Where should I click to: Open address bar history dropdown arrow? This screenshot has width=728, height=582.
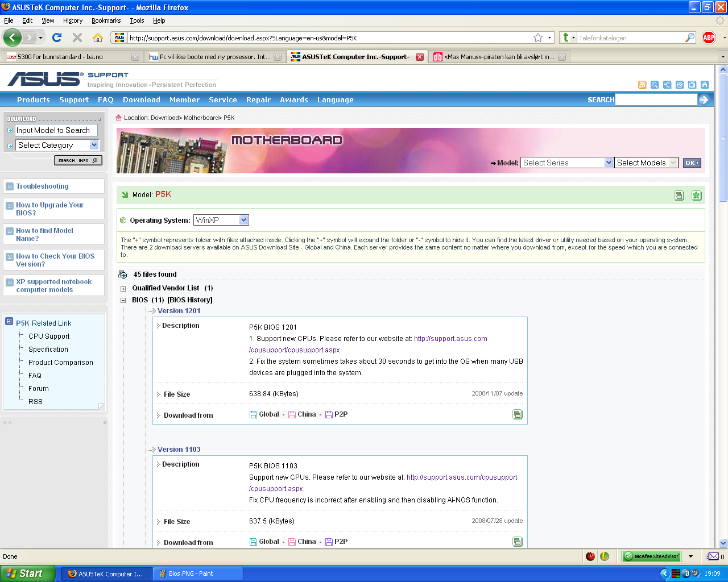(x=550, y=38)
